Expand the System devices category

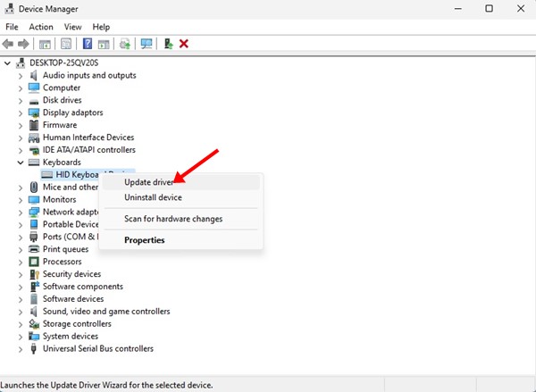click(21, 337)
